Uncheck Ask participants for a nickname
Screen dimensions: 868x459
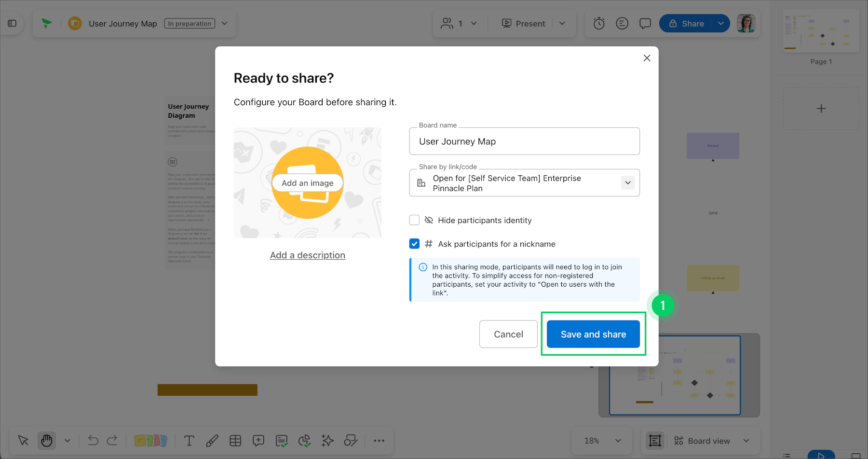pyautogui.click(x=414, y=244)
